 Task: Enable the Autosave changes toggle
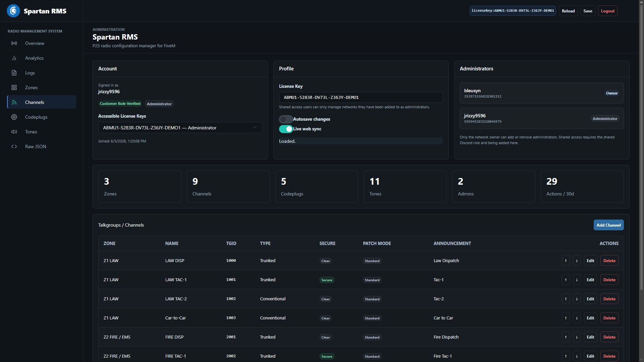pos(286,119)
